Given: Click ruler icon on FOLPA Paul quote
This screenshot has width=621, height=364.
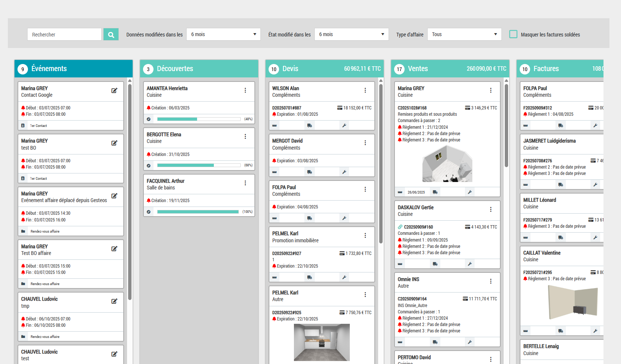Looking at the screenshot, I should (x=275, y=218).
